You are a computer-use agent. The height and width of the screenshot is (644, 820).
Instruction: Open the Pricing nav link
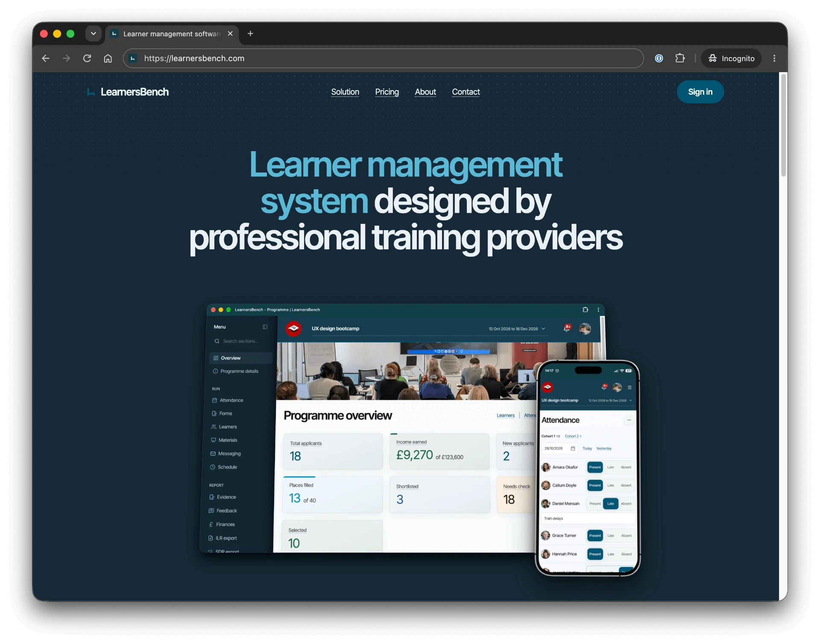(x=387, y=92)
